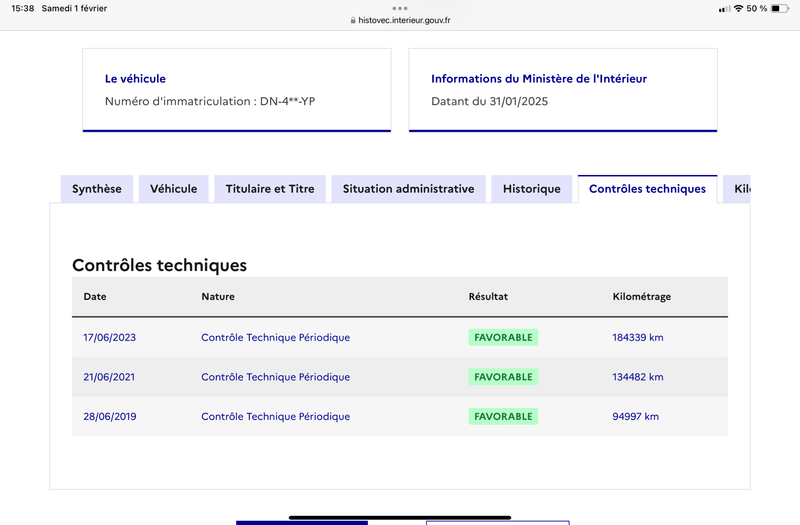This screenshot has height=525, width=800.
Task: Switch to the Véhicule tab
Action: coord(173,189)
